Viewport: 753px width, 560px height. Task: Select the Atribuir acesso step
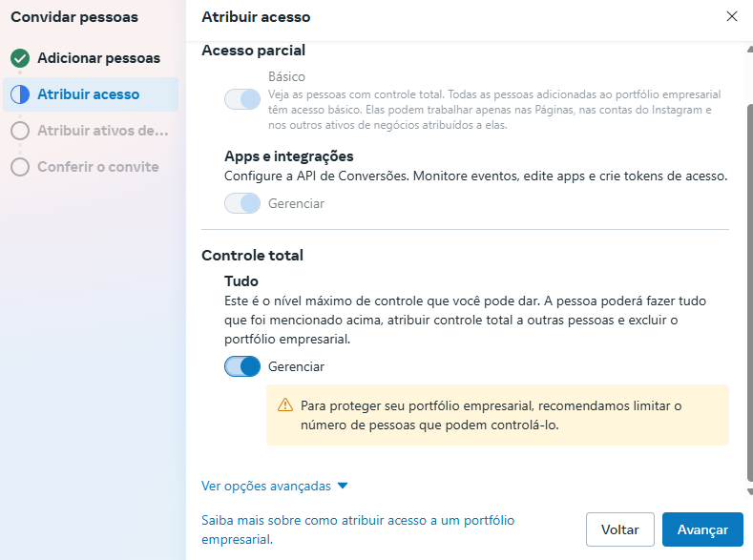91,94
